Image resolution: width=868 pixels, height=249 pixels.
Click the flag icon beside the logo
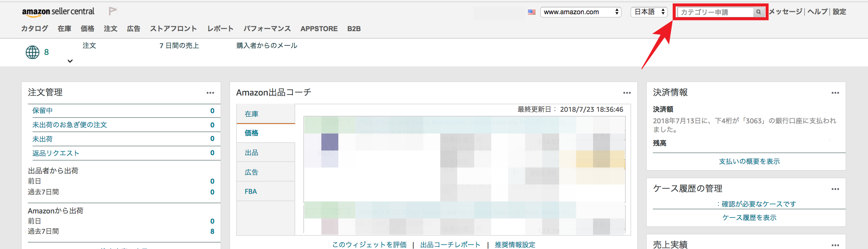click(x=113, y=11)
